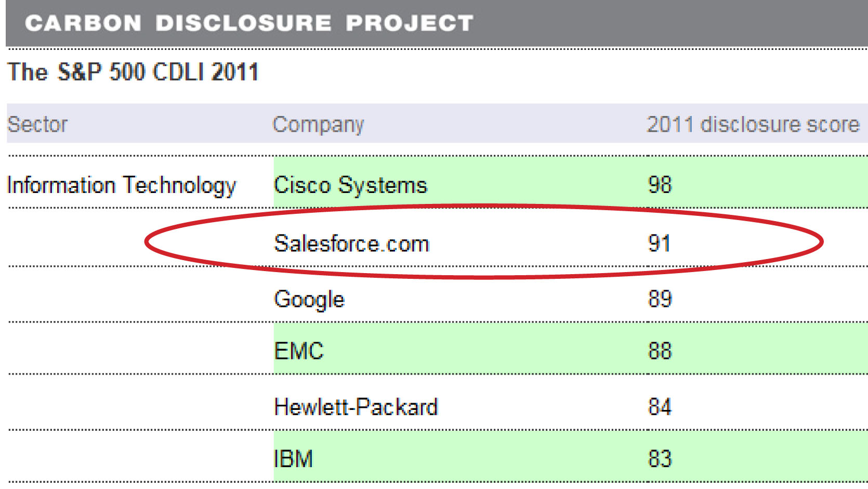Screen dimensions: 868x489
Task: Select Hewlett-Packard's score of 84
Action: pyautogui.click(x=660, y=407)
